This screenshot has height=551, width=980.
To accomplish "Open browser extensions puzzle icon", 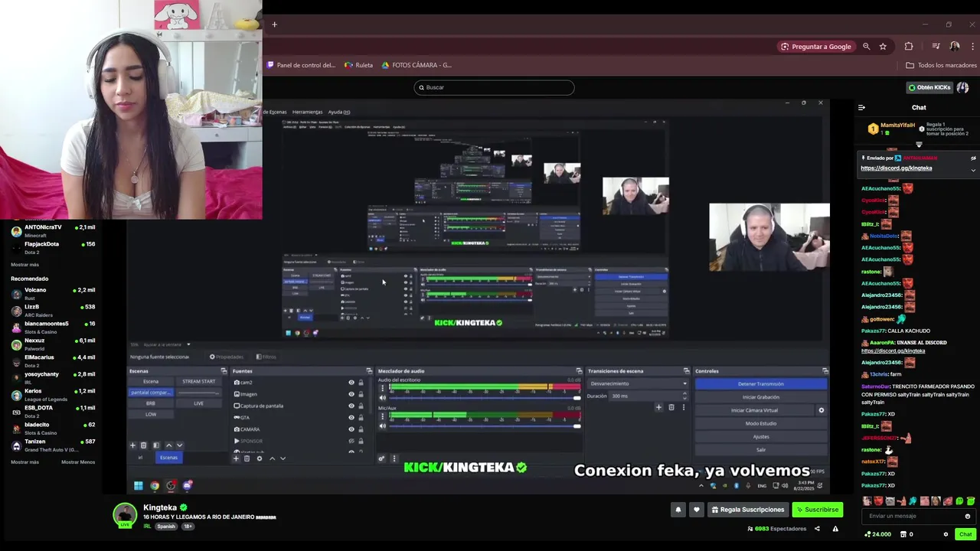I will 909,47.
